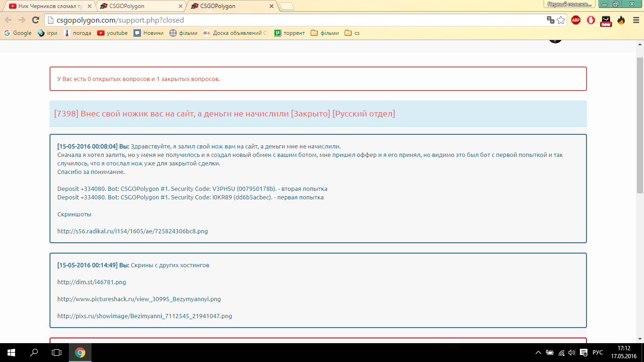Screen dimensions: 644x362
Task: Open the Action Center notifications icon
Action: coord(583,353)
